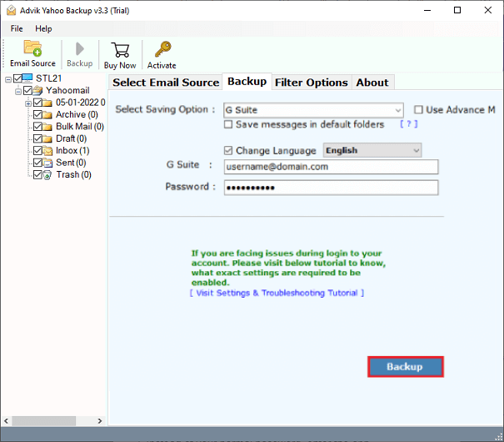
Task: Select the Trash (0) tree label
Action: pos(73,174)
